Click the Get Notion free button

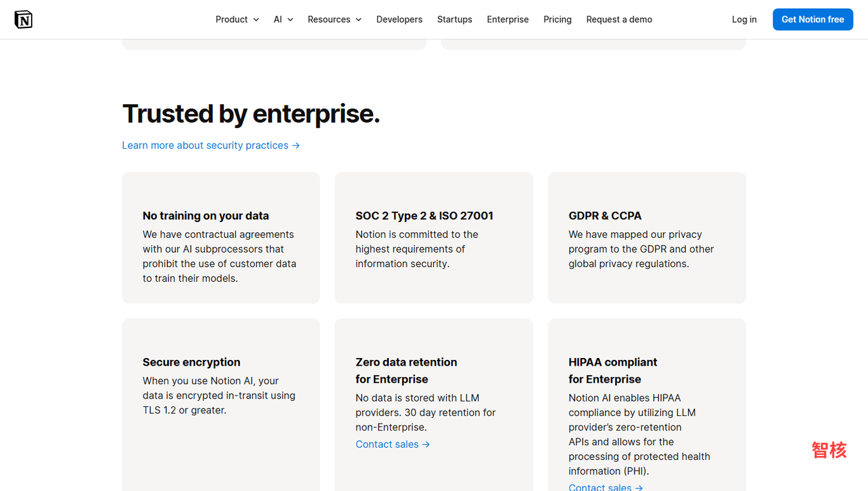point(813,20)
